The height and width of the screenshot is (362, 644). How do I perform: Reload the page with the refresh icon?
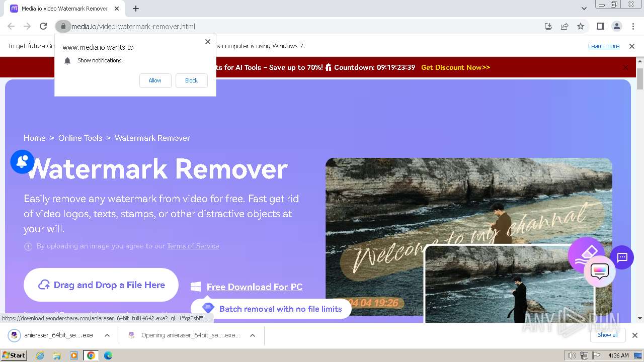click(43, 27)
